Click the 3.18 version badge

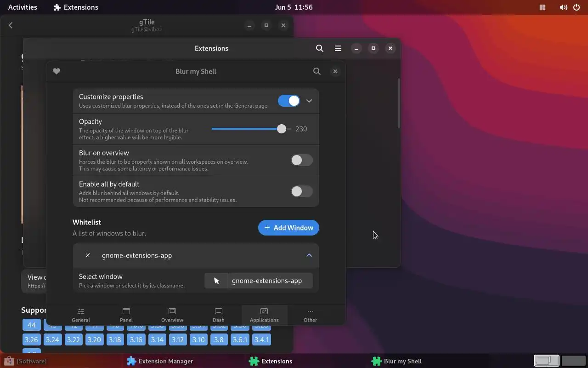point(115,340)
